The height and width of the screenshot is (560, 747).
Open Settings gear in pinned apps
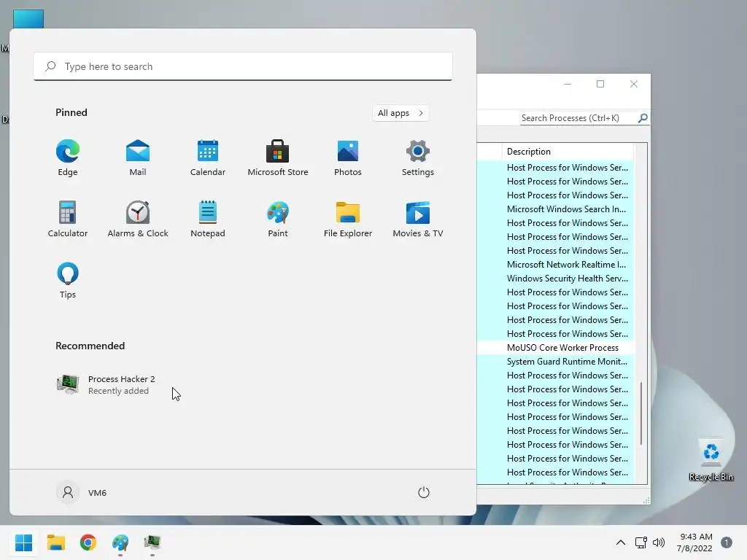418,158
